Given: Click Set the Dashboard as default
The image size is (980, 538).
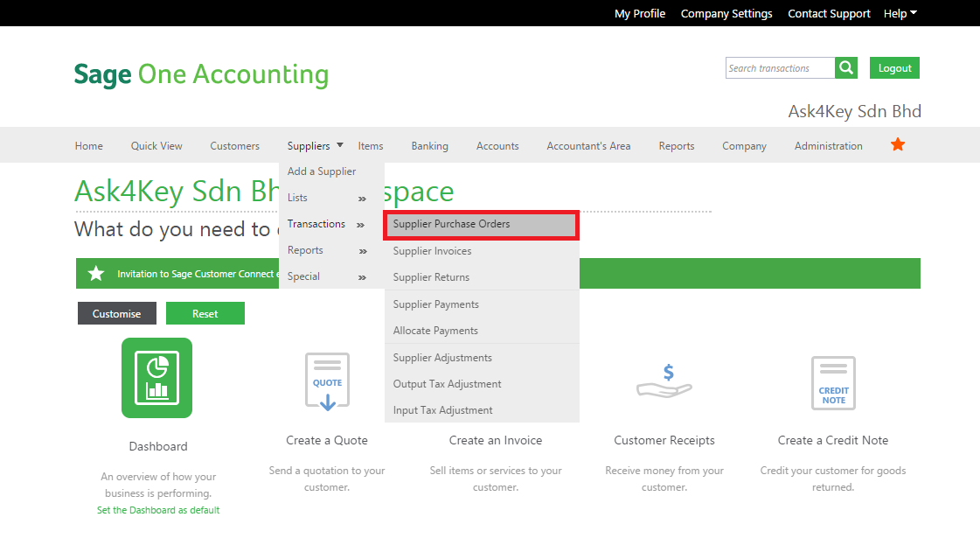Looking at the screenshot, I should pyautogui.click(x=158, y=510).
